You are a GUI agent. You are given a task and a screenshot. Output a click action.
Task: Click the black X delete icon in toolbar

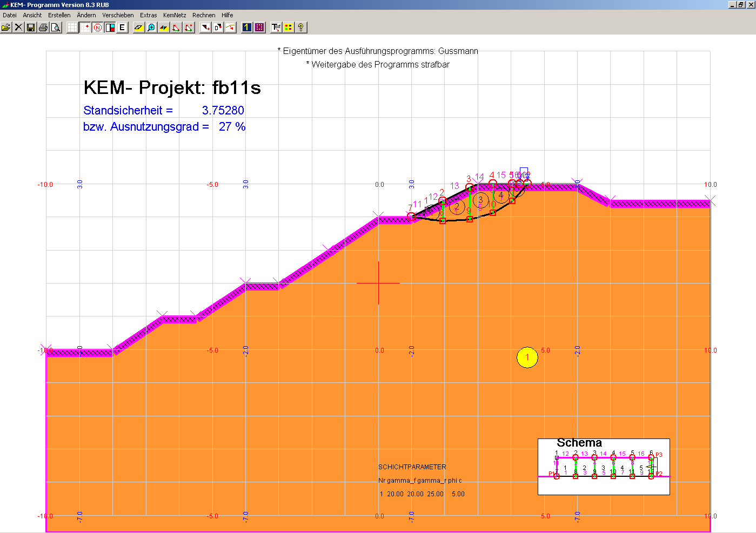coord(18,27)
